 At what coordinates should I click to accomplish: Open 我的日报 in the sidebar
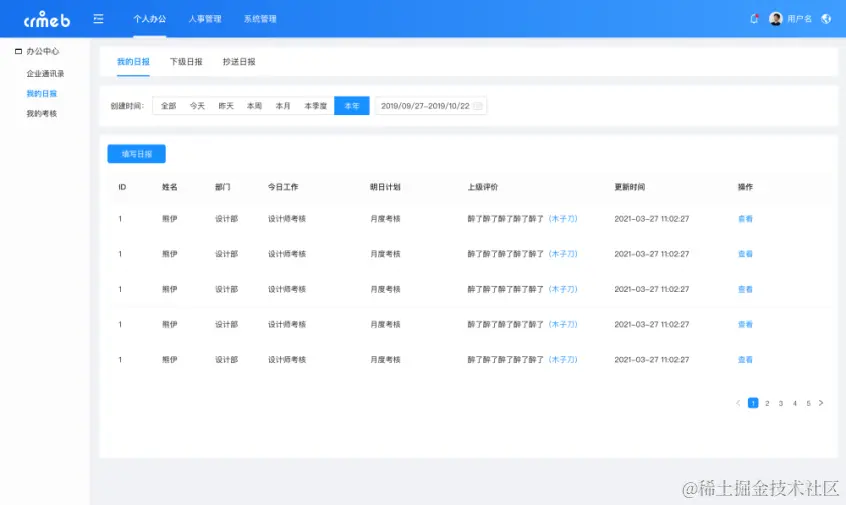(x=42, y=93)
